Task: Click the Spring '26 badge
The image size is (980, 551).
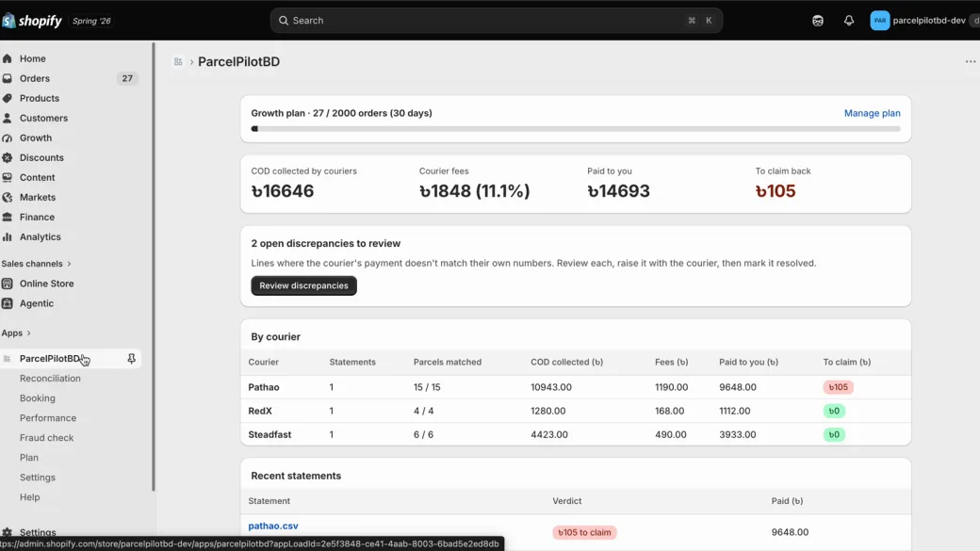Action: pos(91,21)
